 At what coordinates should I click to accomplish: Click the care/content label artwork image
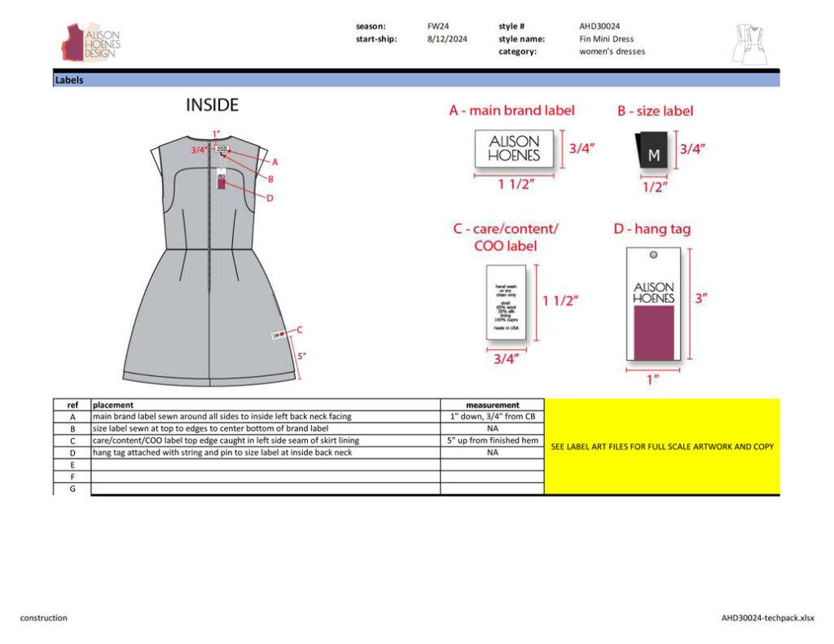pos(506,302)
